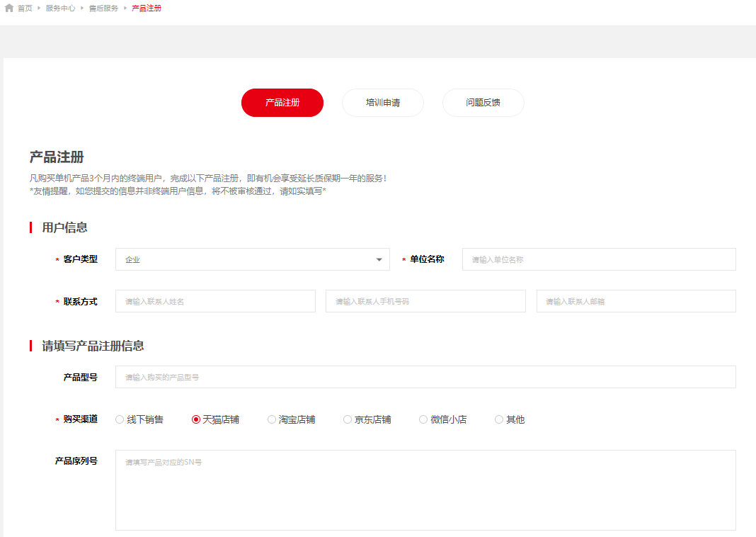The image size is (756, 537).
Task: Click the 产品序列号 SN text area
Action: point(426,490)
